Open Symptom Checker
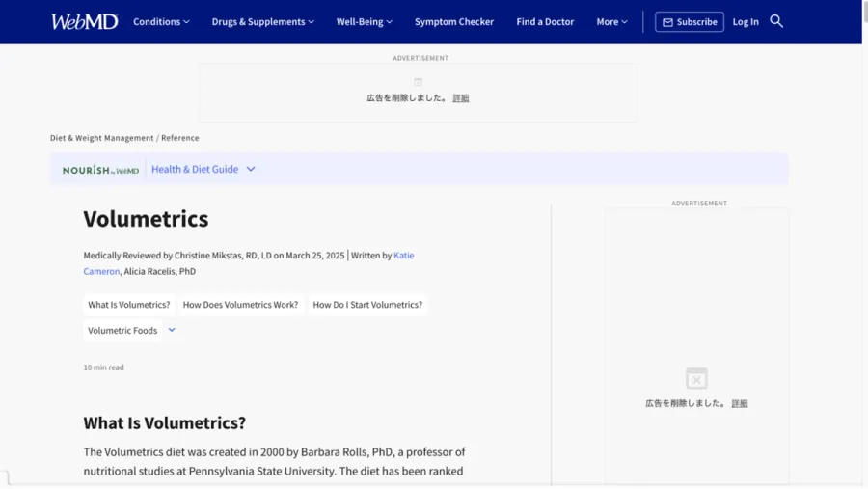868x489 pixels. coord(454,21)
